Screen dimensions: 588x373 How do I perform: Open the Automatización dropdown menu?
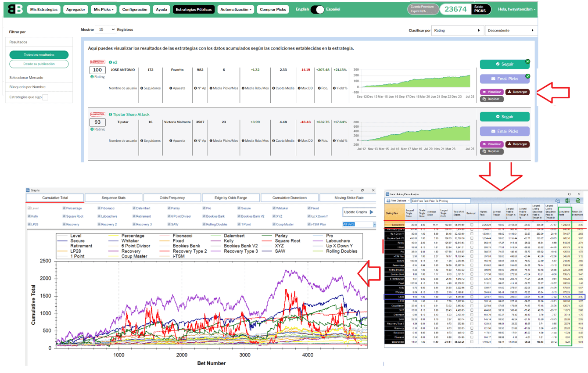[236, 9]
